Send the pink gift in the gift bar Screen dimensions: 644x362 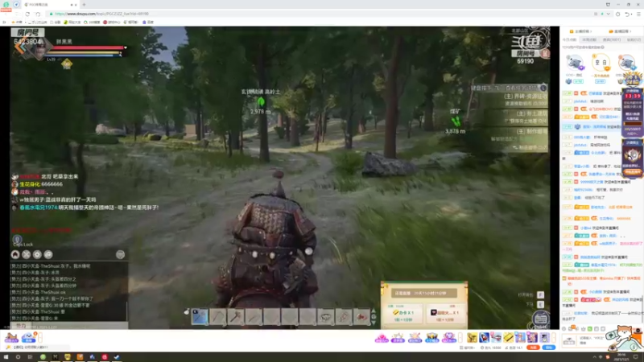point(382,338)
